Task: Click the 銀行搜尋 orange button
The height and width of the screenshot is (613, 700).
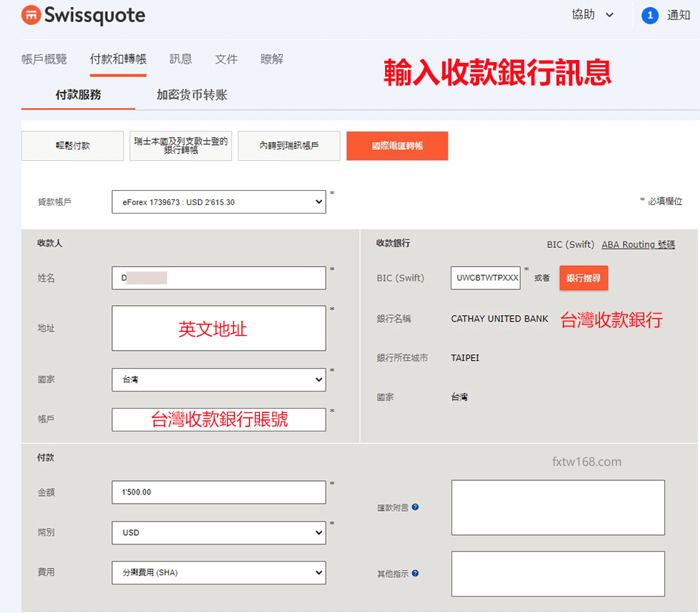Action: 584,277
